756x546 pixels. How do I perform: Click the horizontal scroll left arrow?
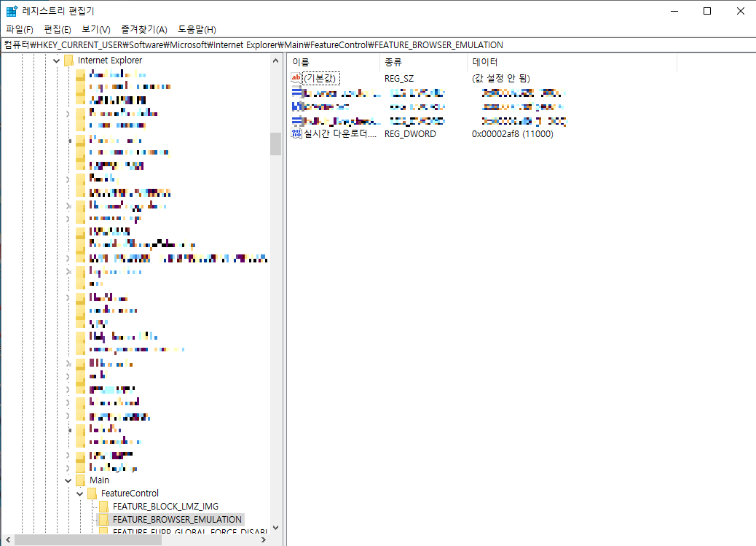tap(8, 539)
